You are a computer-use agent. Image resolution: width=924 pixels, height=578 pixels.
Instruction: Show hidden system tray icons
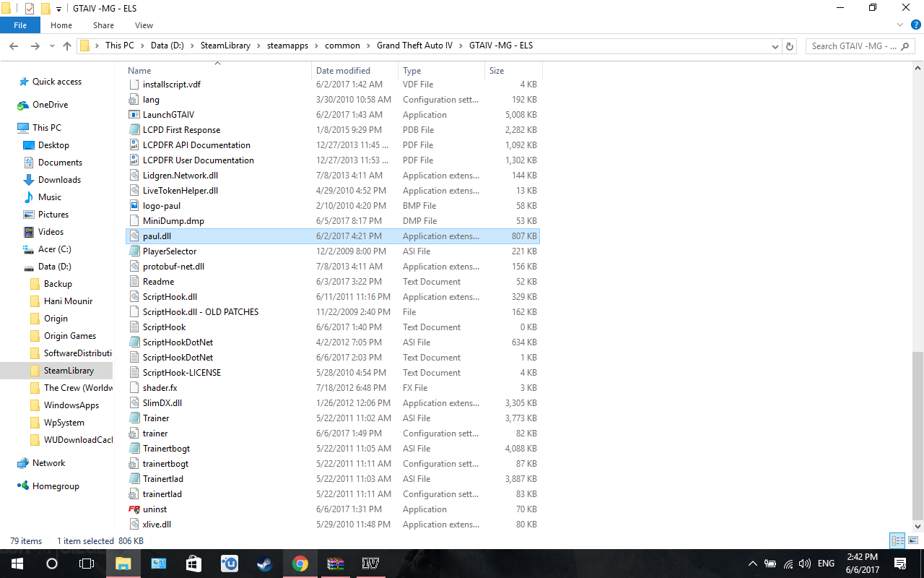click(753, 564)
